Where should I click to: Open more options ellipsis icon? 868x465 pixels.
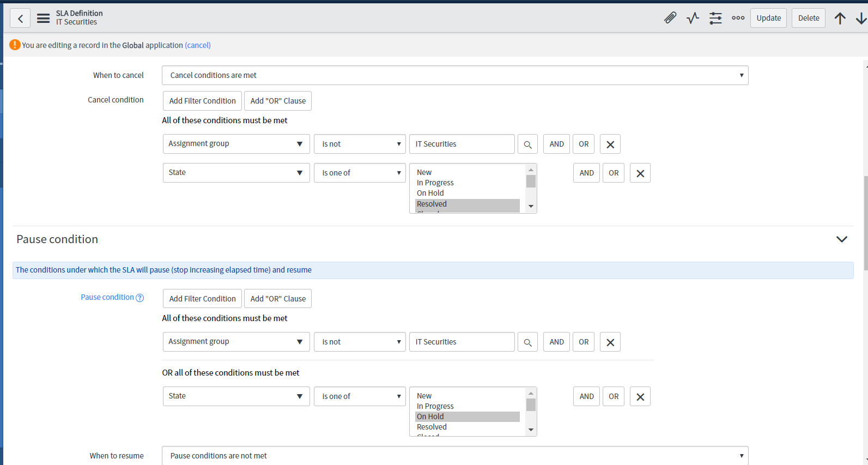coord(738,18)
